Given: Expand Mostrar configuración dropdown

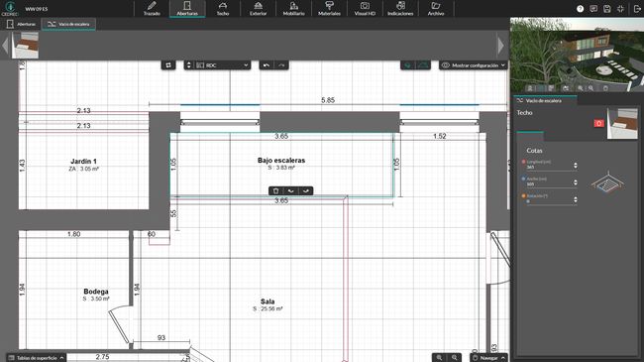Looking at the screenshot, I should coord(474,65).
